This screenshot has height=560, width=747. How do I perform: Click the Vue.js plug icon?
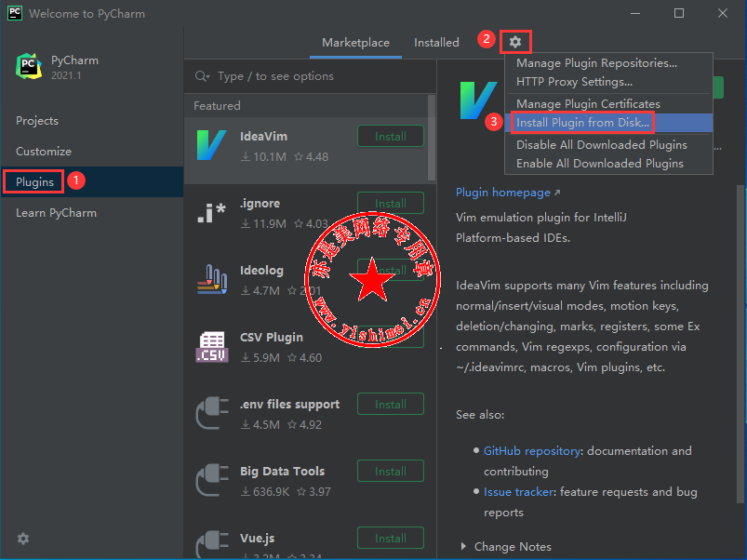pos(211,545)
